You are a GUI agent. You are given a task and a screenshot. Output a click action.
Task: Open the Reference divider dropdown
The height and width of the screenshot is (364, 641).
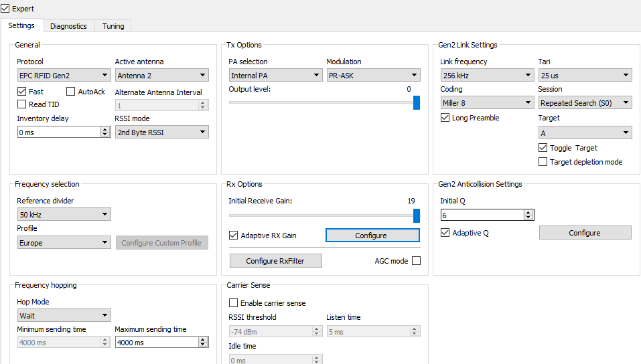[x=64, y=215]
